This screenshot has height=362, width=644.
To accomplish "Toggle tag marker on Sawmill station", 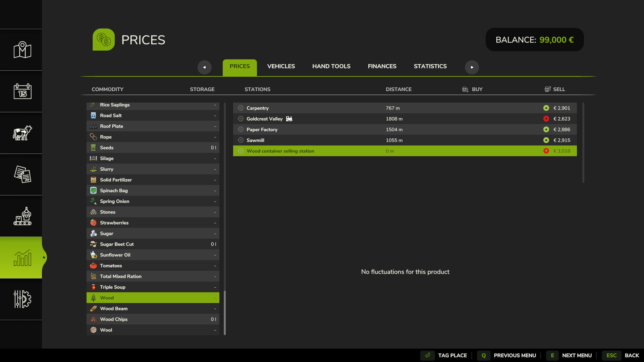I will click(x=241, y=140).
